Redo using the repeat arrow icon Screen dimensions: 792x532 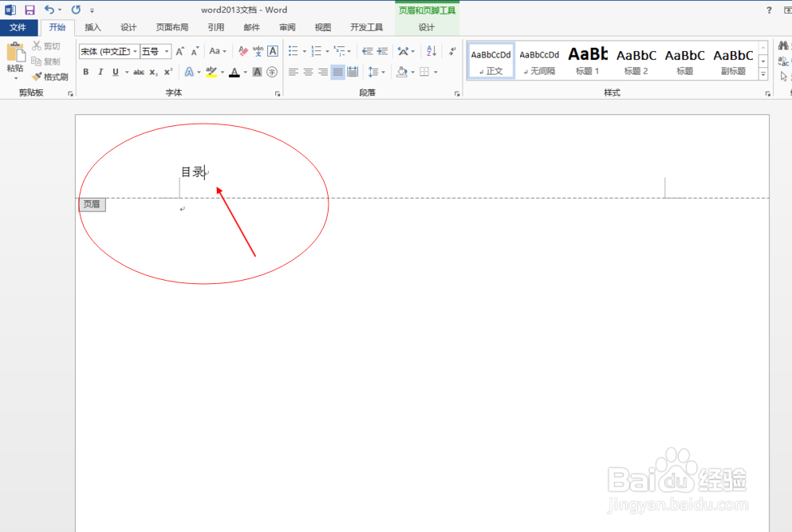pyautogui.click(x=76, y=10)
